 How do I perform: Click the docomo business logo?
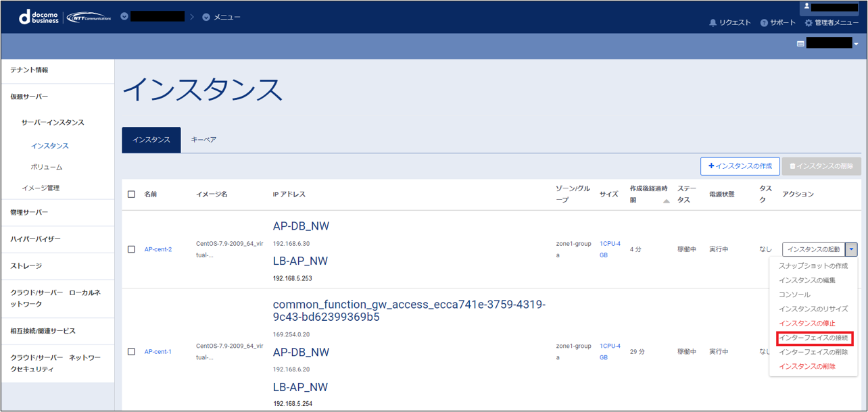[x=41, y=17]
